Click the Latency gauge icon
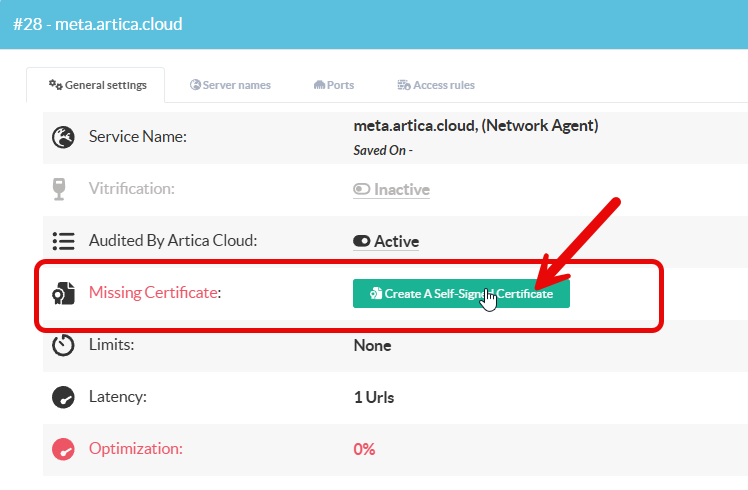The image size is (748, 490). [63, 397]
